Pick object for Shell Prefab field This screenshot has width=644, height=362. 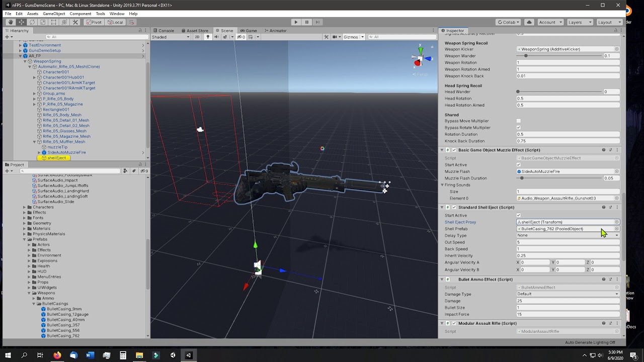617,229
